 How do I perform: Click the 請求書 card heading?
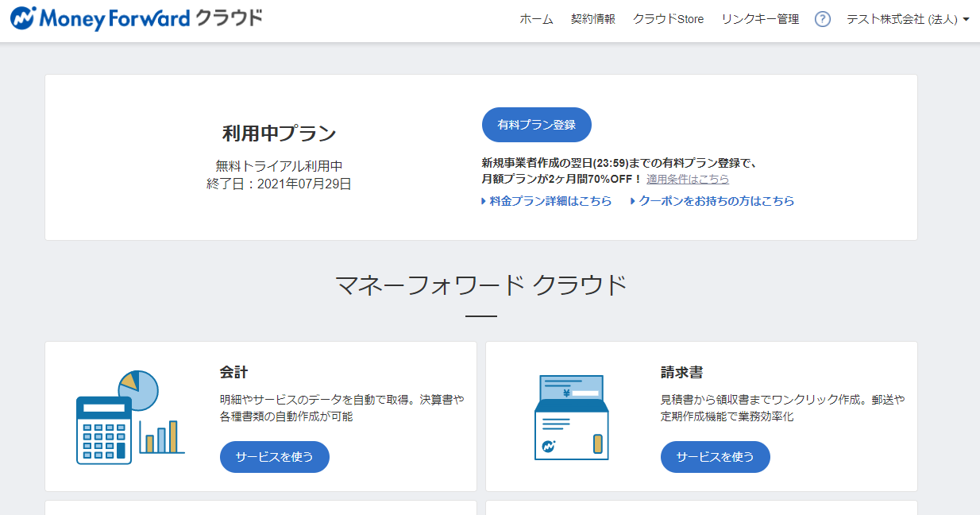(x=681, y=372)
